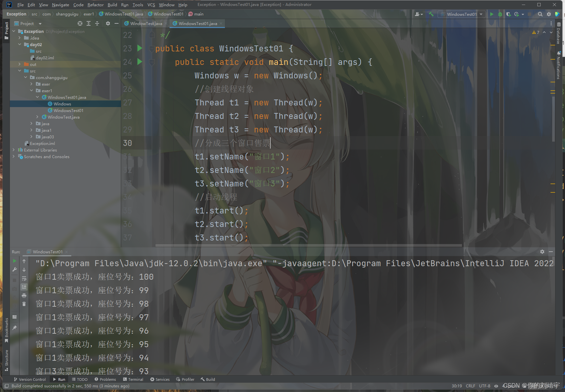Expand the .idea folder
The height and width of the screenshot is (392, 565).
tap(20, 38)
